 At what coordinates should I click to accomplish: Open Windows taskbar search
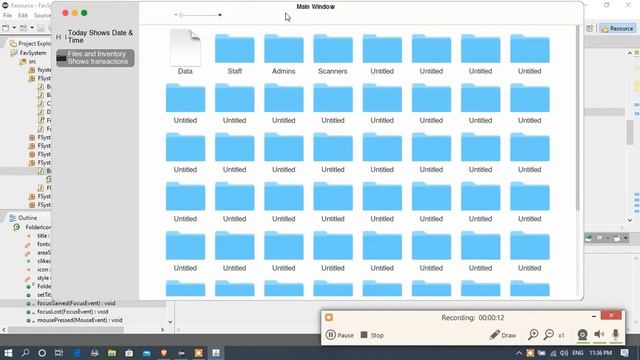click(x=25, y=353)
